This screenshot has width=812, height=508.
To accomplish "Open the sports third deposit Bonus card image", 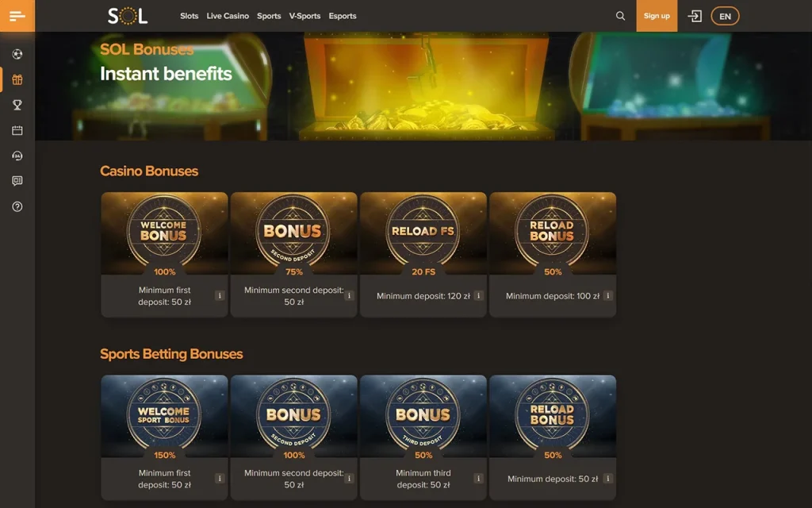I will (423, 416).
